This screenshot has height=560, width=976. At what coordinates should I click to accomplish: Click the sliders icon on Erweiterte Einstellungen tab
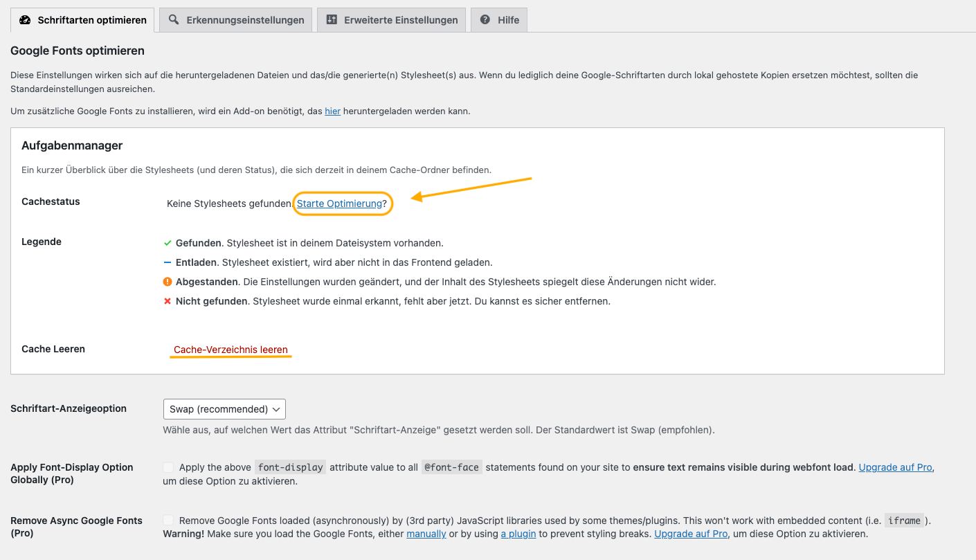[332, 20]
